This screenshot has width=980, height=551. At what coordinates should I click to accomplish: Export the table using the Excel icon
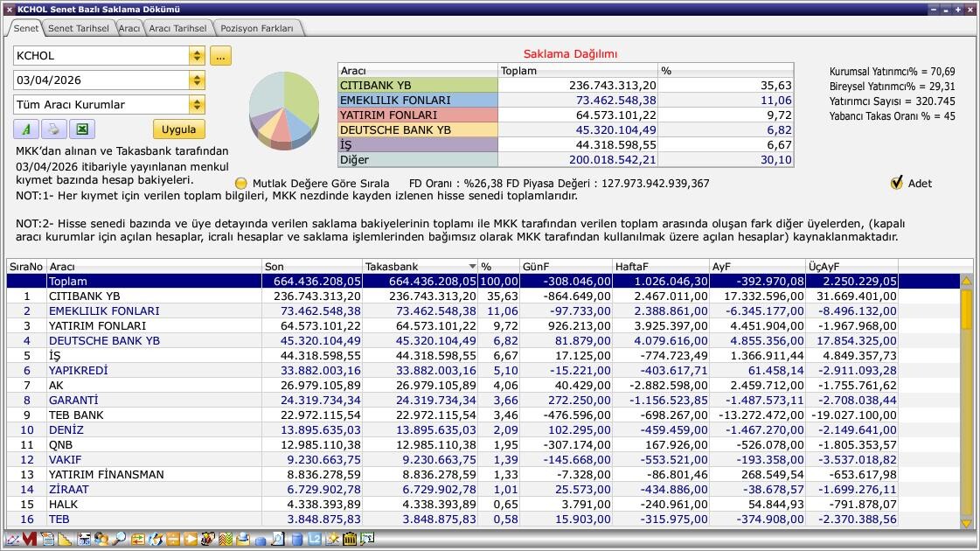pyautogui.click(x=81, y=129)
